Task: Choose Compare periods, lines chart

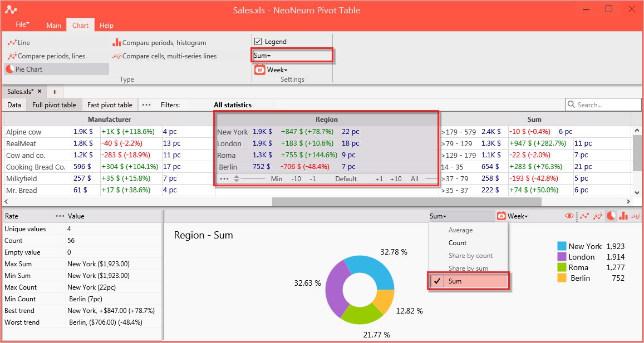Action: tap(46, 56)
